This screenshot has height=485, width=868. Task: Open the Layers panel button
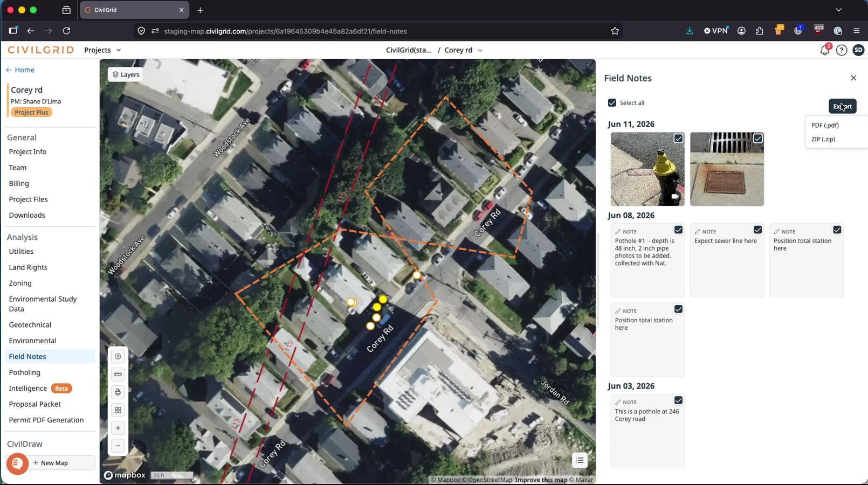click(125, 74)
